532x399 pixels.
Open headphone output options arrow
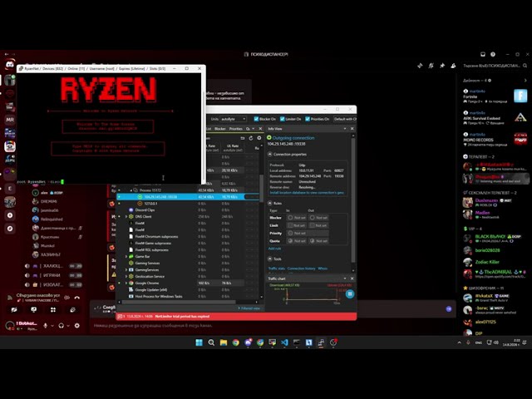pyautogui.click(x=68, y=326)
